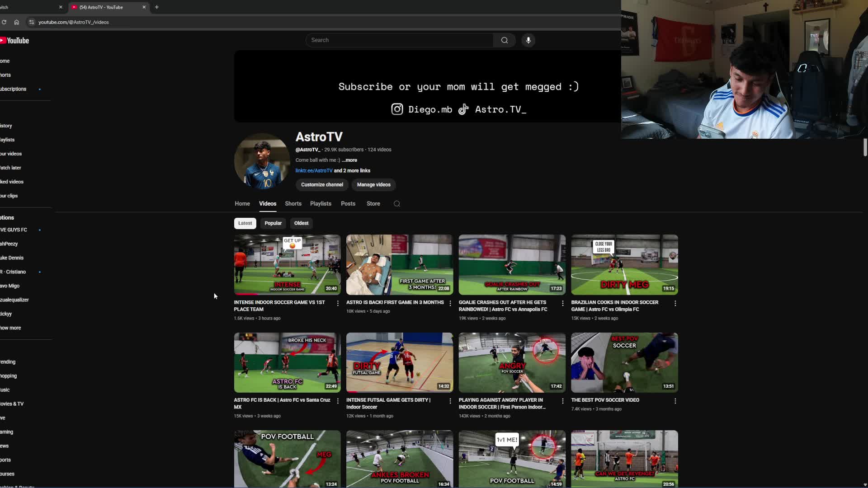868x488 pixels.
Task: Close the AstroTV YouTube tab
Action: point(144,7)
